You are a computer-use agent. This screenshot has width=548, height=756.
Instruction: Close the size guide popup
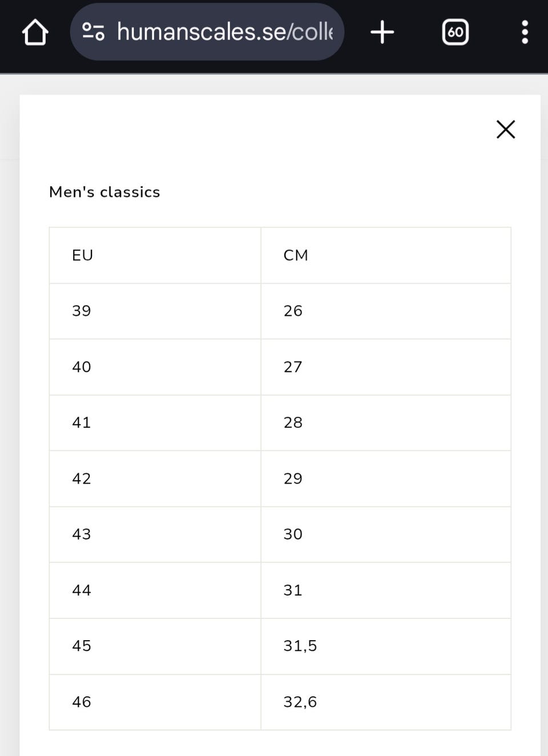pos(505,130)
